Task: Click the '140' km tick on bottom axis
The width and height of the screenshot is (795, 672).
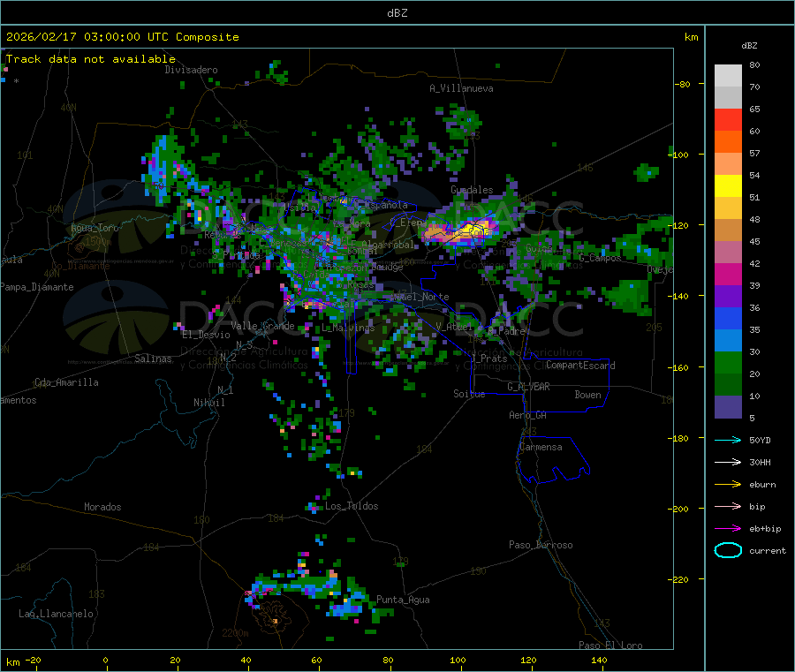Action: (x=599, y=660)
